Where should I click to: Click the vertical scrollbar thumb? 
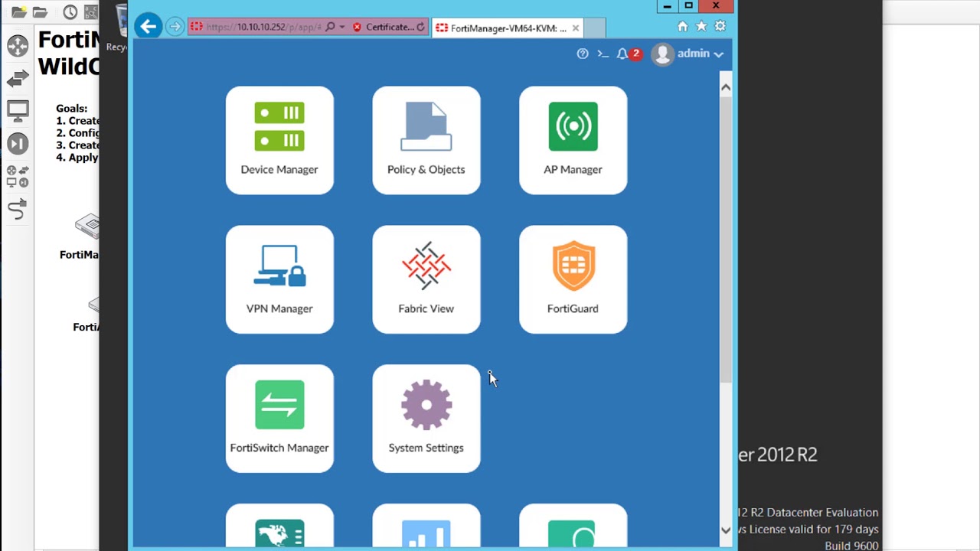point(726,239)
